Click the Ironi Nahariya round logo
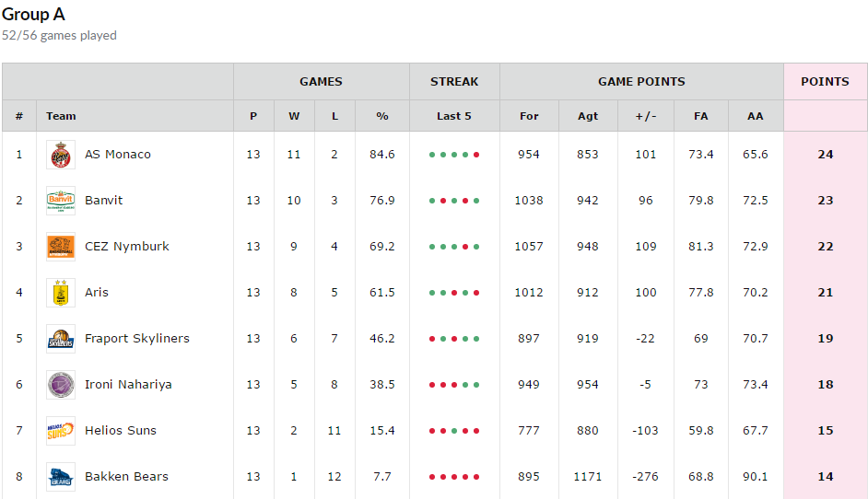This screenshot has width=868, height=499. point(61,385)
